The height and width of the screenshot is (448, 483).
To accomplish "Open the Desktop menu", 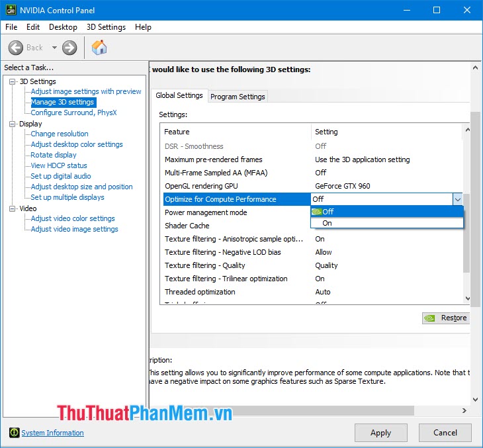I will (x=63, y=27).
